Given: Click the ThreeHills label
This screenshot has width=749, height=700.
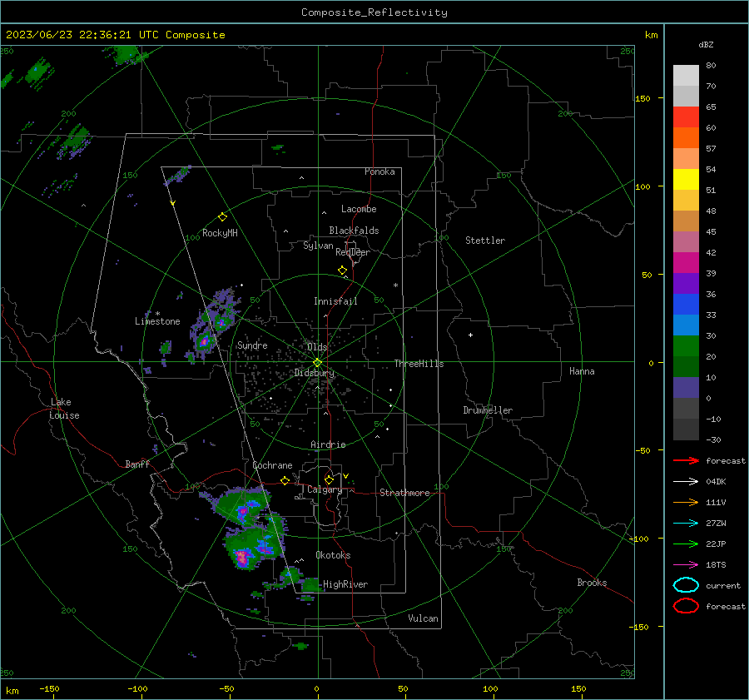Looking at the screenshot, I should pyautogui.click(x=419, y=364).
